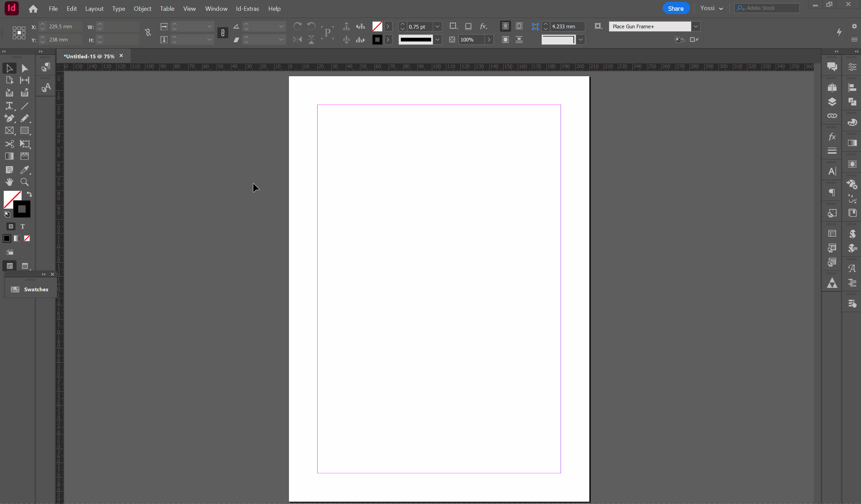Image resolution: width=861 pixels, height=504 pixels.
Task: Swap fill and stroke arrow
Action: [x=29, y=195]
